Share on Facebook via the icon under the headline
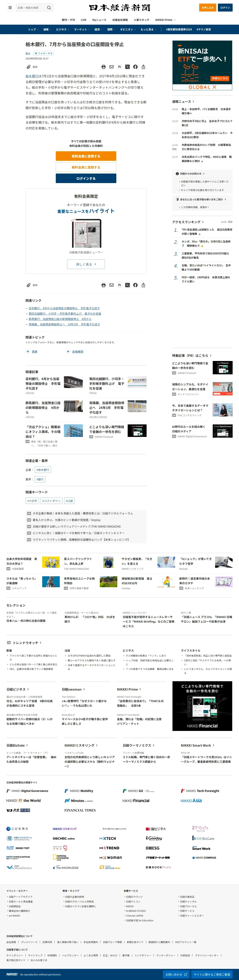The image size is (239, 980). tap(135, 67)
